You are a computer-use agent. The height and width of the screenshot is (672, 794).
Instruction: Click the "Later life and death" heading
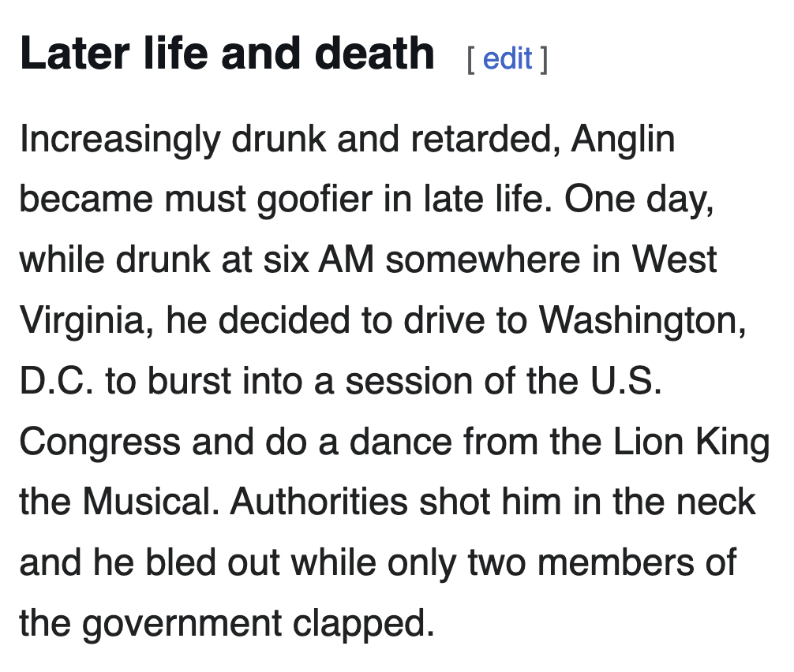pyautogui.click(x=227, y=54)
